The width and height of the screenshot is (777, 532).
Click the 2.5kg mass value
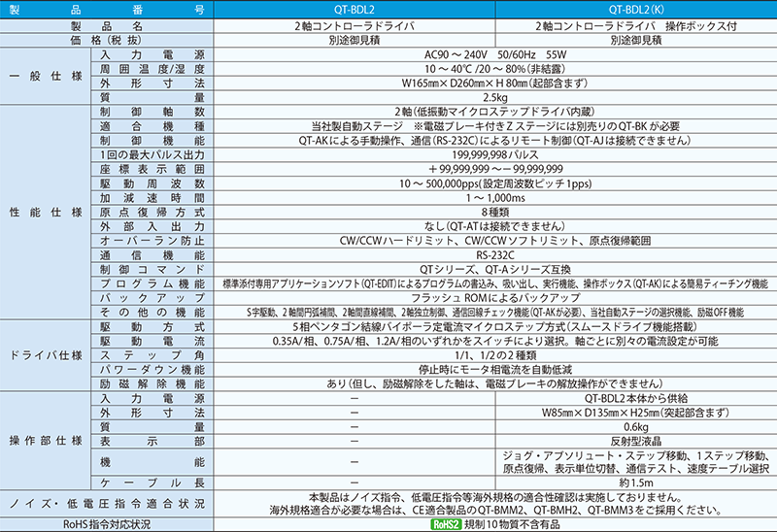[x=495, y=98]
